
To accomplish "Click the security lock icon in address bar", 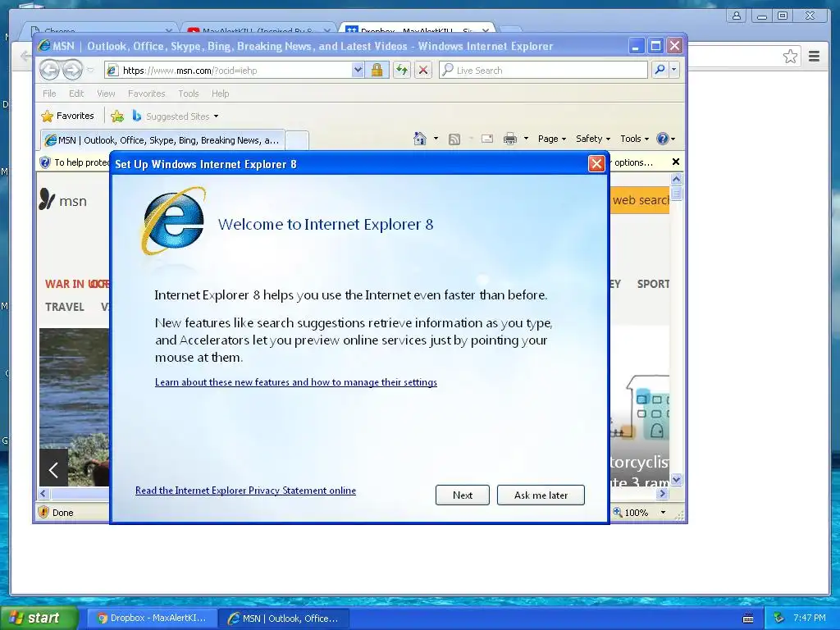I will pos(377,71).
